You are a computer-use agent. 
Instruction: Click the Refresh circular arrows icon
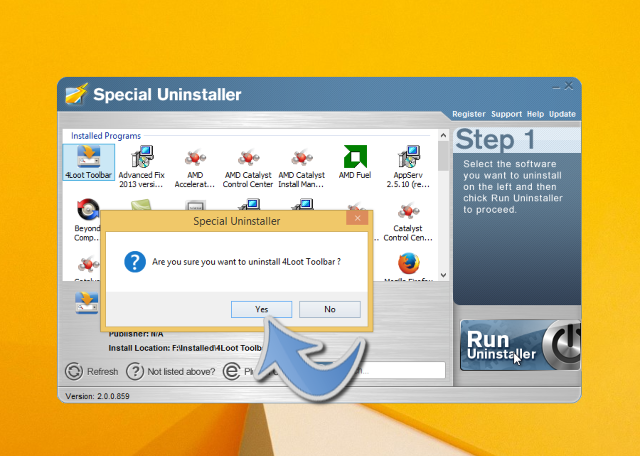pos(74,371)
